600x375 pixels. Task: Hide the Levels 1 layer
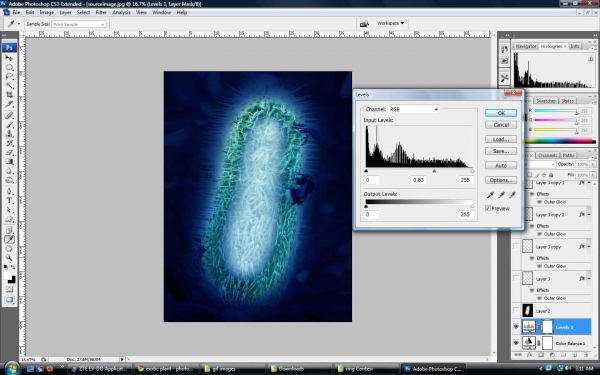[516, 327]
